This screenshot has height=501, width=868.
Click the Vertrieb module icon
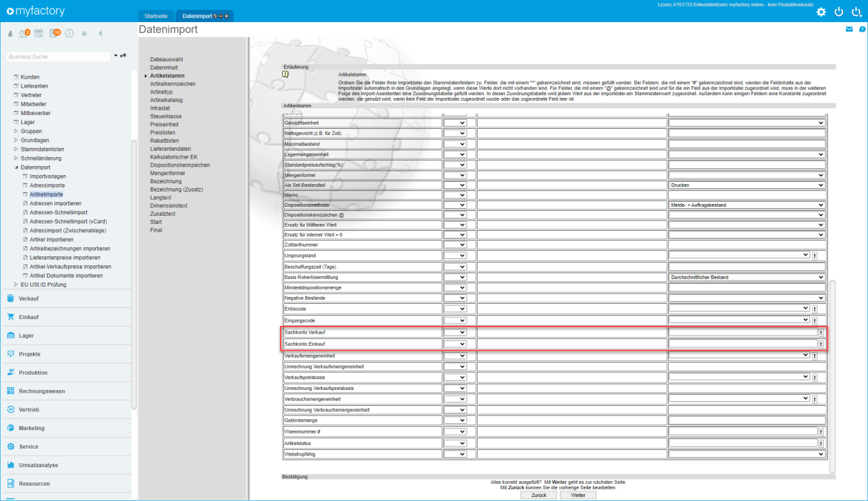click(10, 409)
